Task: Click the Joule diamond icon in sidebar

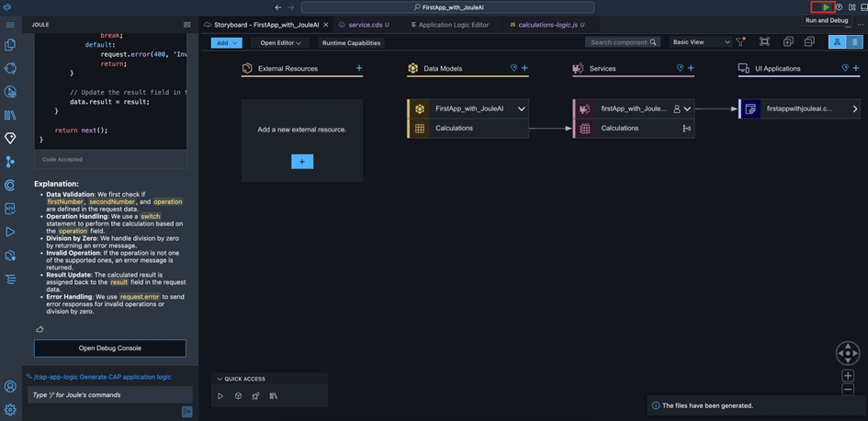Action: pyautogui.click(x=10, y=138)
